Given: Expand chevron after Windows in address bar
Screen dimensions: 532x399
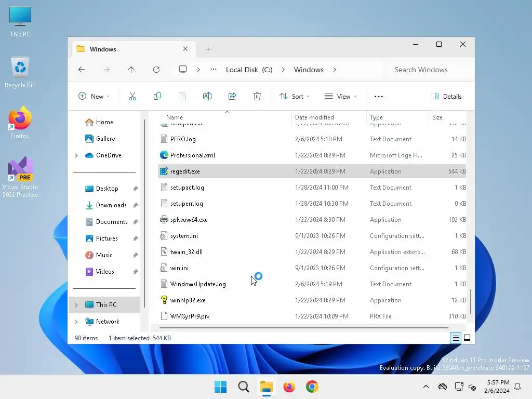Looking at the screenshot, I should [335, 70].
